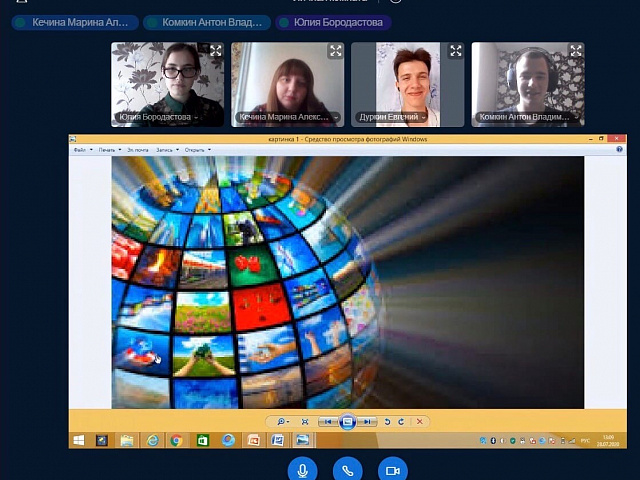640x480 pixels.
Task: Go to previous photo in viewer
Action: 328,422
